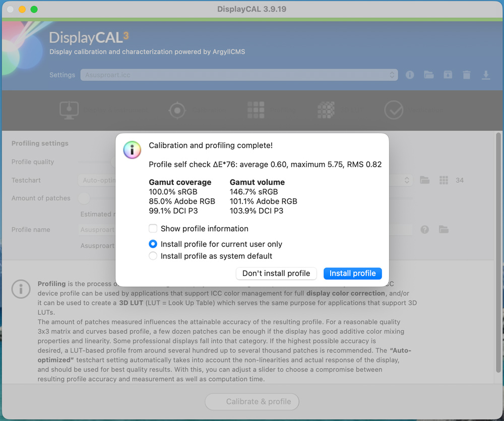Image resolution: width=504 pixels, height=421 pixels.
Task: Click the profile name help question icon
Action: [x=424, y=229]
